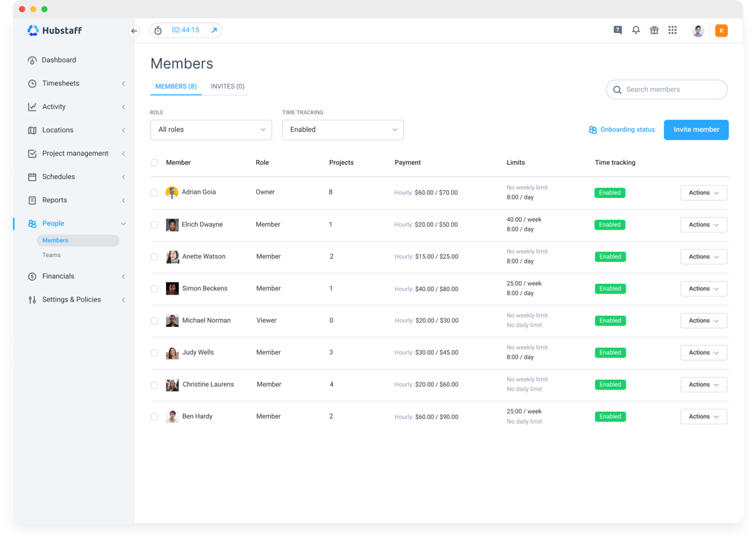Check the box for Anette Watson
This screenshot has height=541, width=756.
[x=154, y=256]
